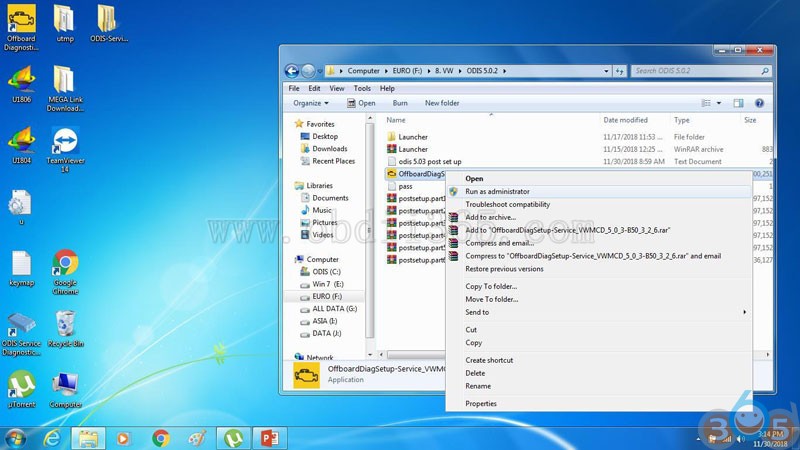The image size is (800, 450).
Task: Open the Organize dropdown menu
Action: click(x=311, y=103)
